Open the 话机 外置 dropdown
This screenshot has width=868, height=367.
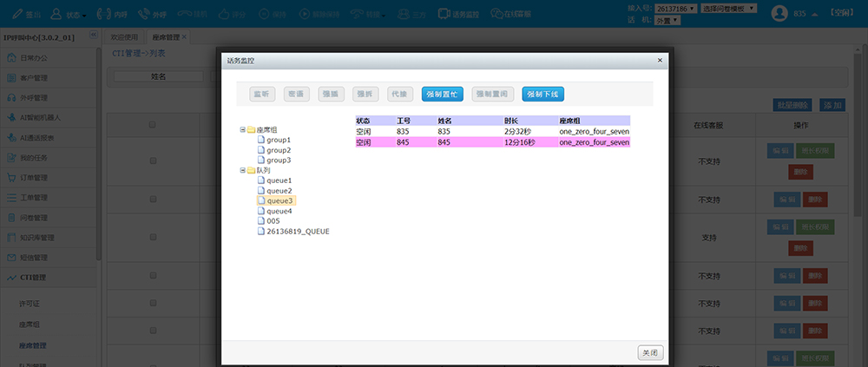[x=667, y=20]
